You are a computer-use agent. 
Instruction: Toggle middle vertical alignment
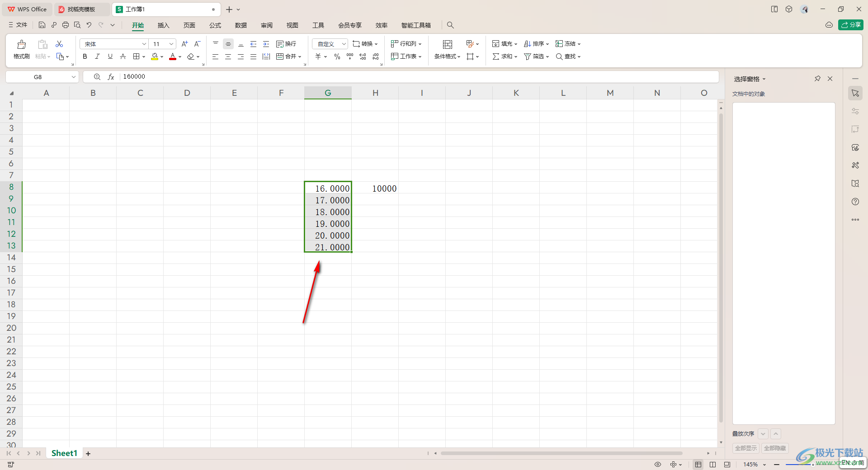(228, 44)
